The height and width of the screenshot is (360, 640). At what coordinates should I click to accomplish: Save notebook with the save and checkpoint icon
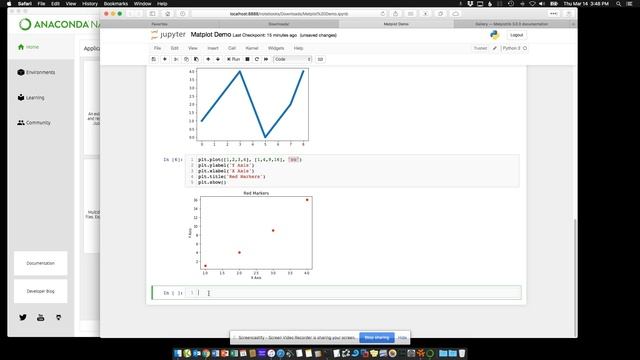[x=154, y=59]
